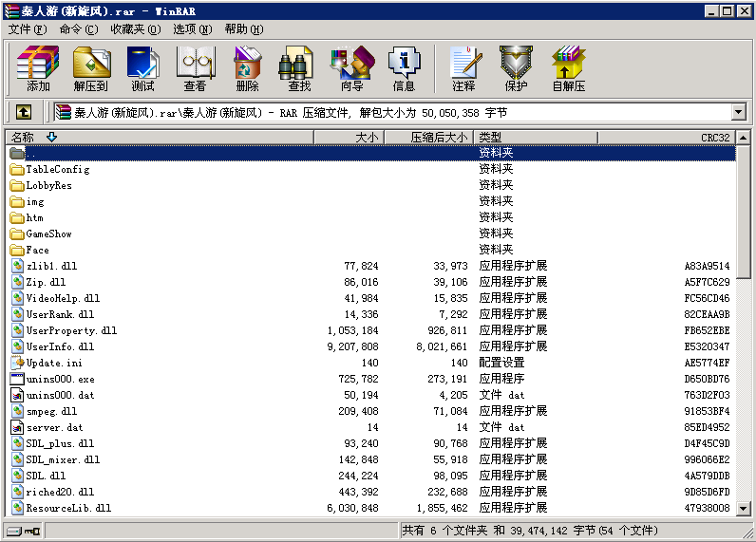Viewport: 756px width, 542px height.
Task: Click the 添加 (Add) toolbar icon
Action: 38,68
